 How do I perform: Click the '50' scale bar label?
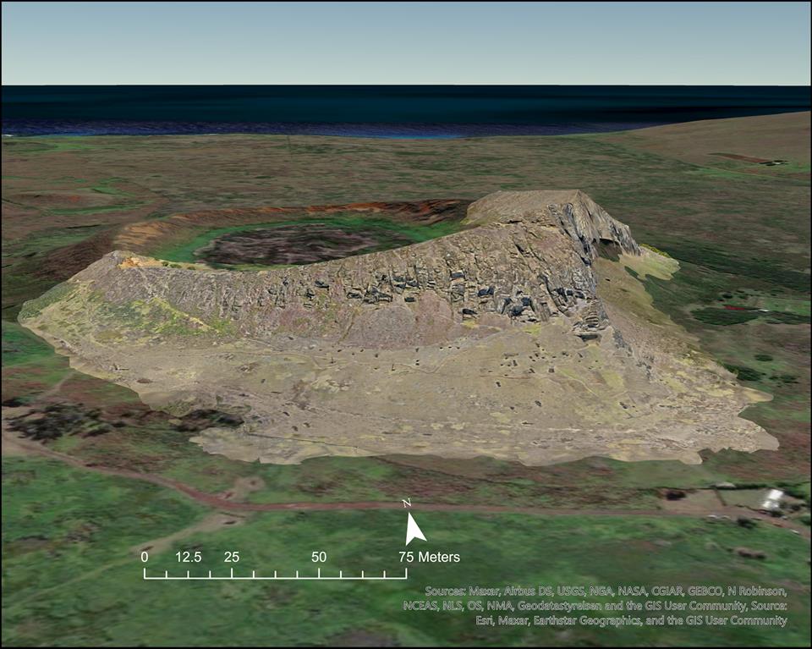click(x=319, y=557)
